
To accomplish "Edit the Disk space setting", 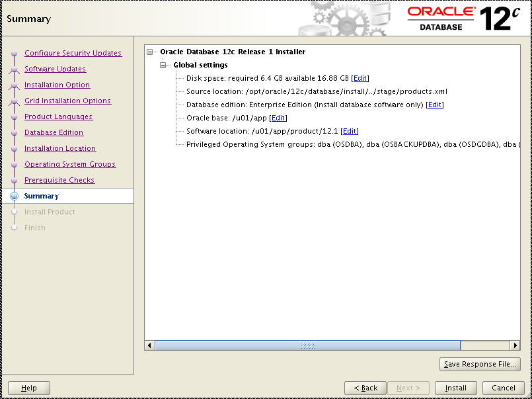I will point(360,78).
